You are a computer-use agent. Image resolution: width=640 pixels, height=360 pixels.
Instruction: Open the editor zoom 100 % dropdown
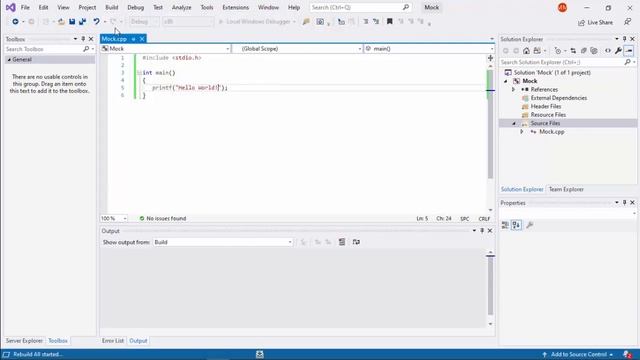tap(114, 218)
